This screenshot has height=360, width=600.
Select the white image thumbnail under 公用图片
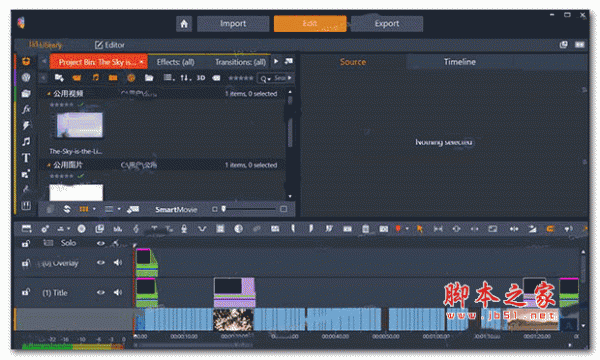click(76, 192)
